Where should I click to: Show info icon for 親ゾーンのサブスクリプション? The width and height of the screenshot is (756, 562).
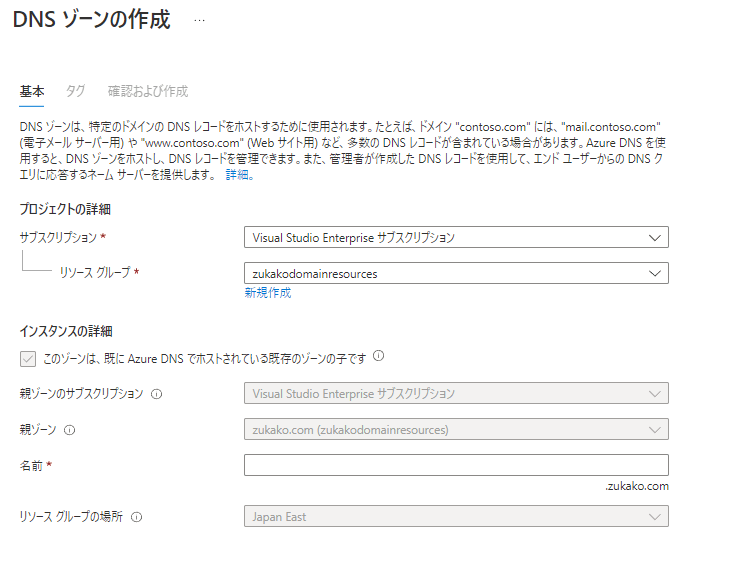coord(157,394)
